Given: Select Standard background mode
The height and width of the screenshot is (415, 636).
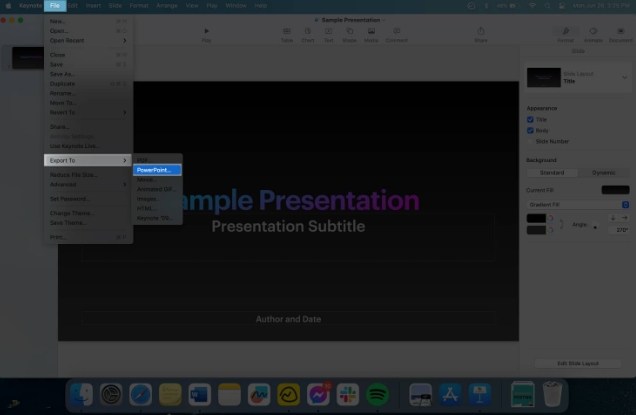Looking at the screenshot, I should (552, 173).
